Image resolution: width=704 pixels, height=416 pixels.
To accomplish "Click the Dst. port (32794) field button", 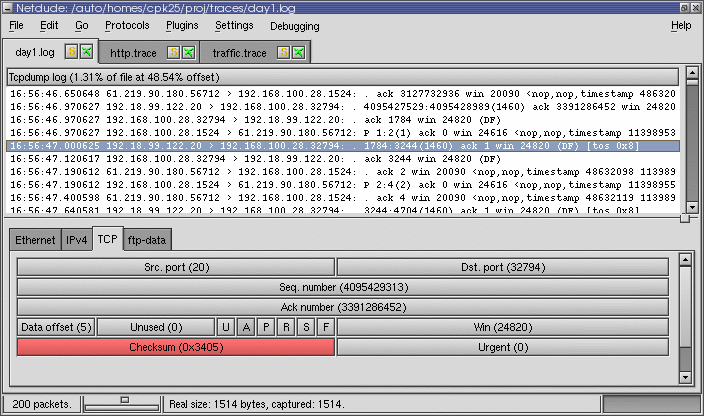I will coord(503,267).
